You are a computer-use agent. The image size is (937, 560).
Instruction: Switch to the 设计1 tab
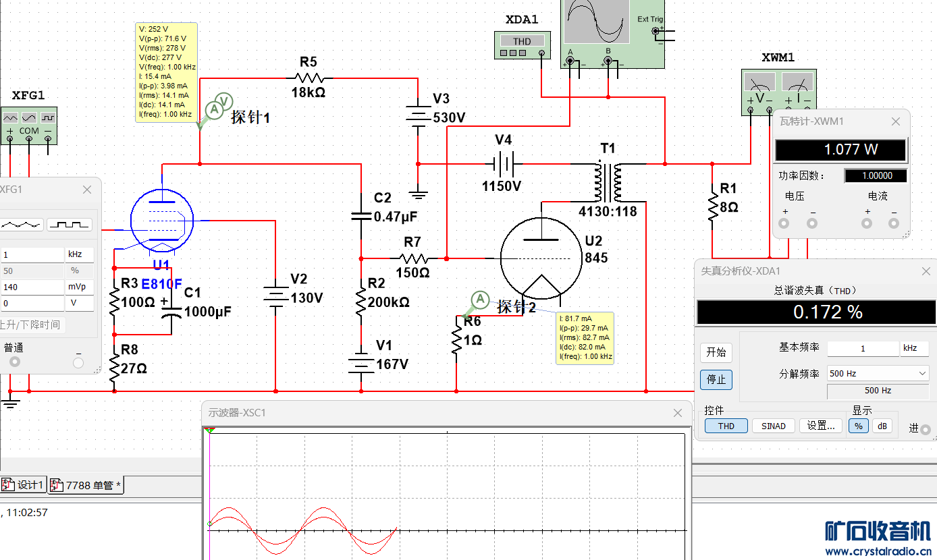point(24,484)
